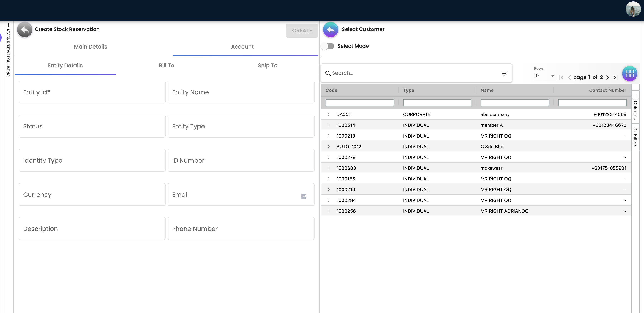
Task: Focus the Email field
Action: pyautogui.click(x=241, y=195)
